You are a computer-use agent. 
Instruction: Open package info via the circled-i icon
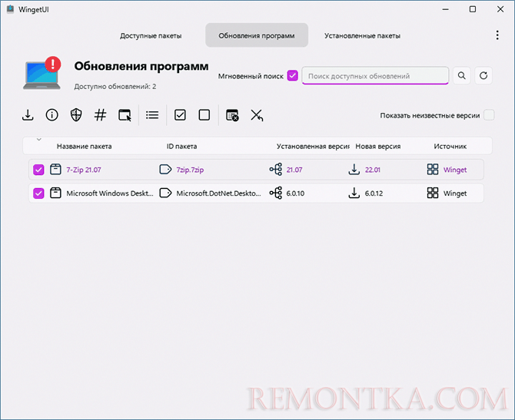[x=52, y=115]
